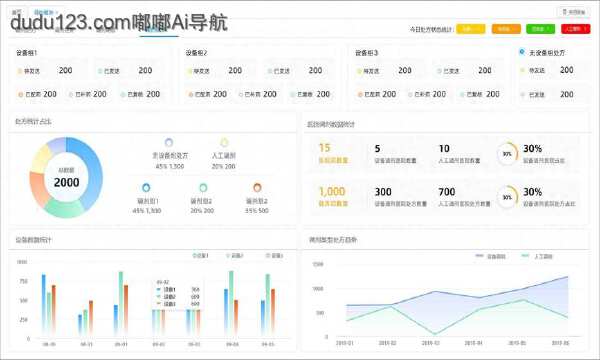The height and width of the screenshot is (360, 600).
Task: Click the donut chart center showing 2000
Action: [67, 178]
